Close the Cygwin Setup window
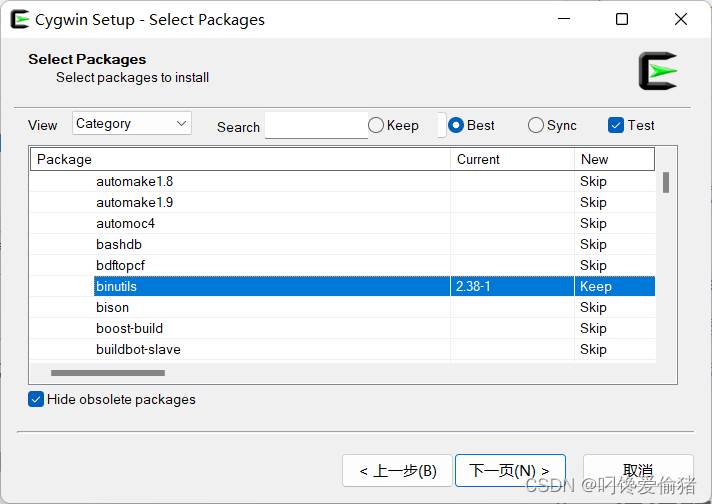The width and height of the screenshot is (712, 504). pyautogui.click(x=681, y=19)
